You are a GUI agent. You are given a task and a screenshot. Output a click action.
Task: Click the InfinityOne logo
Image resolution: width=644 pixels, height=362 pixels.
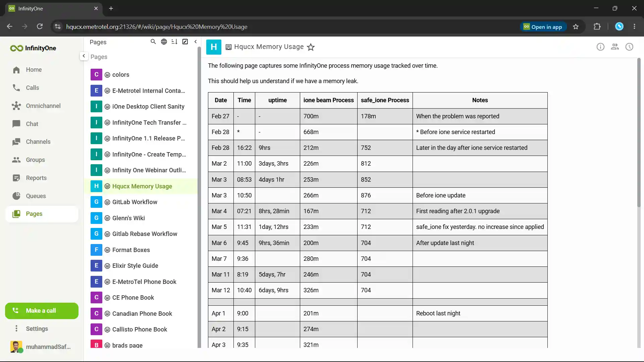pyautogui.click(x=33, y=48)
